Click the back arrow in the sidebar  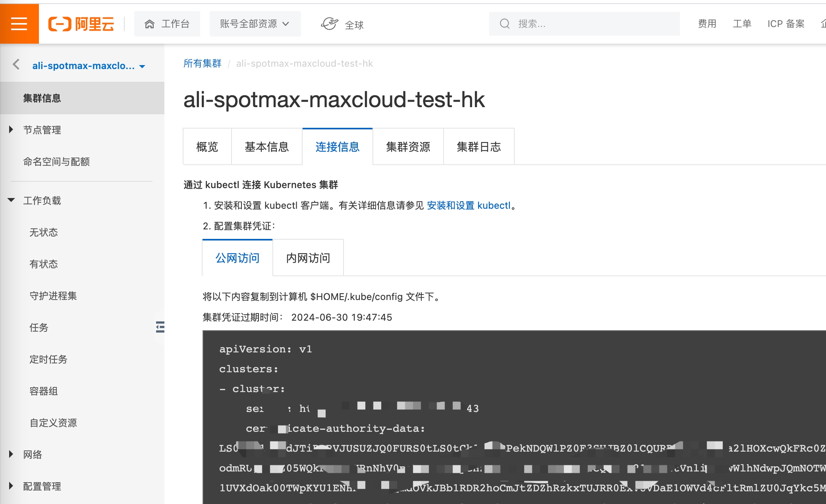point(16,64)
